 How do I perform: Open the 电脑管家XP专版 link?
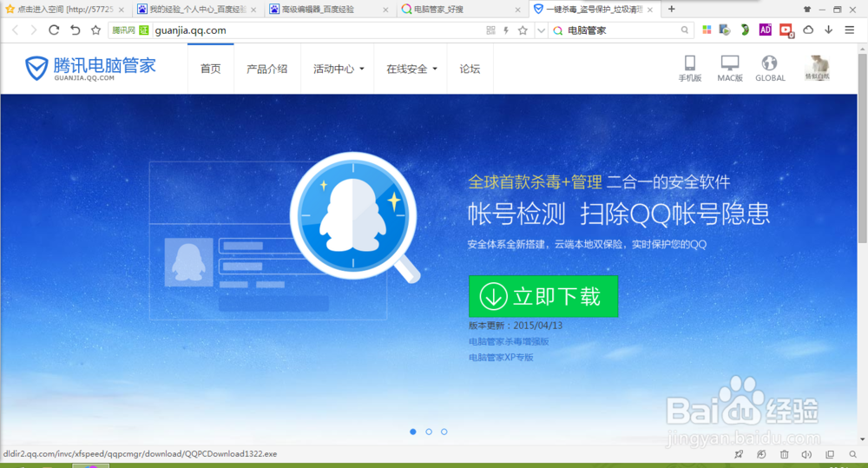[x=501, y=357]
